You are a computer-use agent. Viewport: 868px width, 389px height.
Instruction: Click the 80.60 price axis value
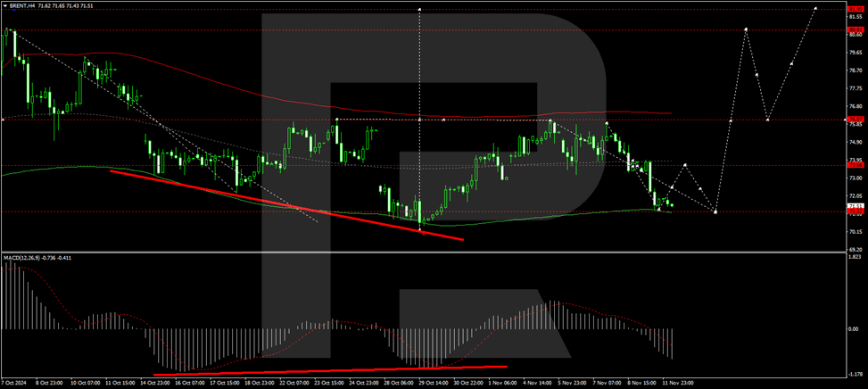tap(856, 35)
